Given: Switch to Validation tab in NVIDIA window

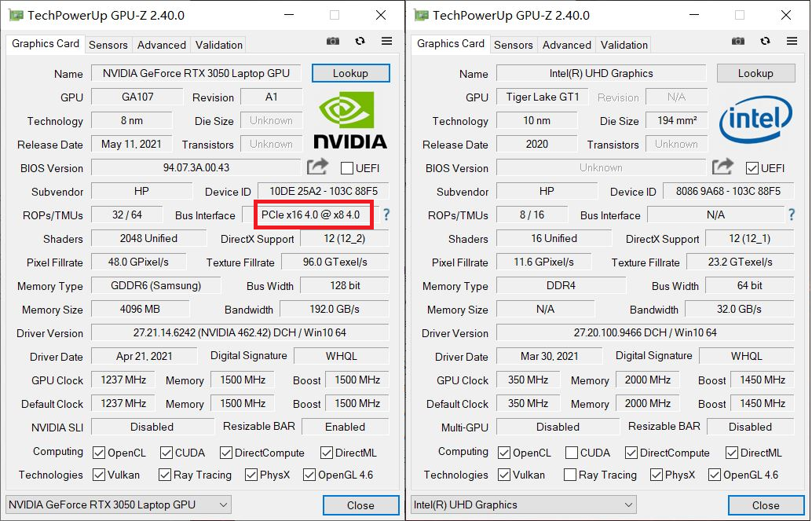Looking at the screenshot, I should coord(219,45).
